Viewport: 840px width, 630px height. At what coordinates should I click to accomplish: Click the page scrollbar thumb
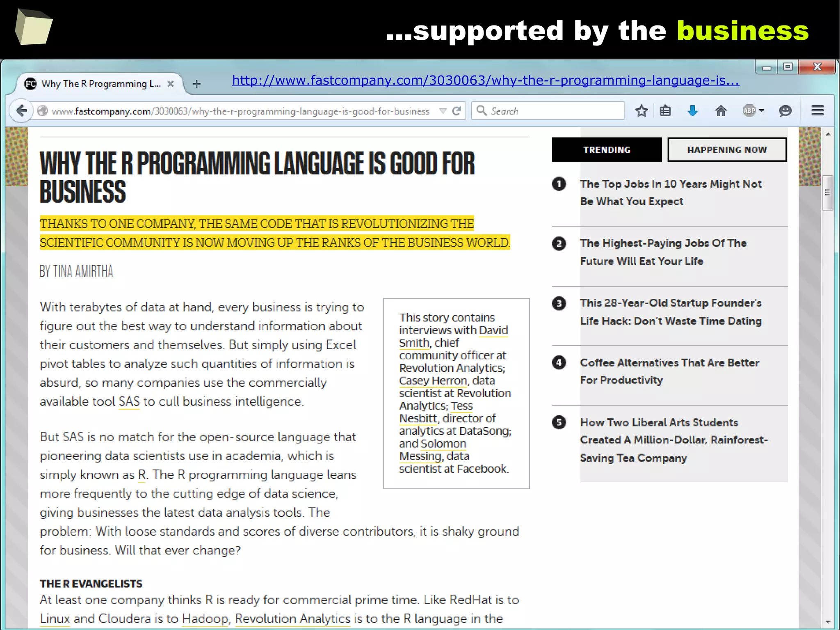click(x=828, y=193)
